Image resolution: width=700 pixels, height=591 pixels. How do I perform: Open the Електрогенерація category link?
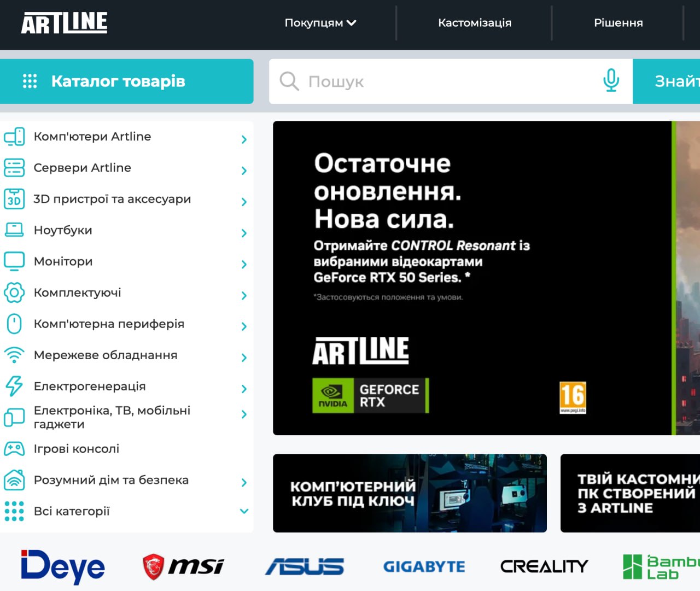click(90, 386)
